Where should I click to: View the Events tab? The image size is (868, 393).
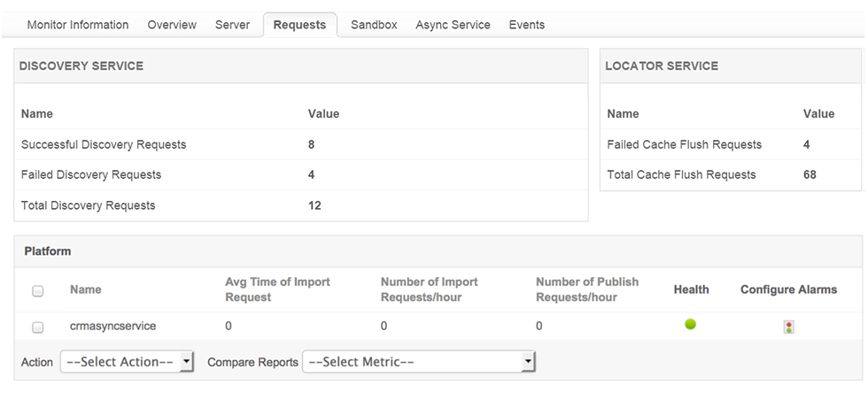click(x=527, y=25)
